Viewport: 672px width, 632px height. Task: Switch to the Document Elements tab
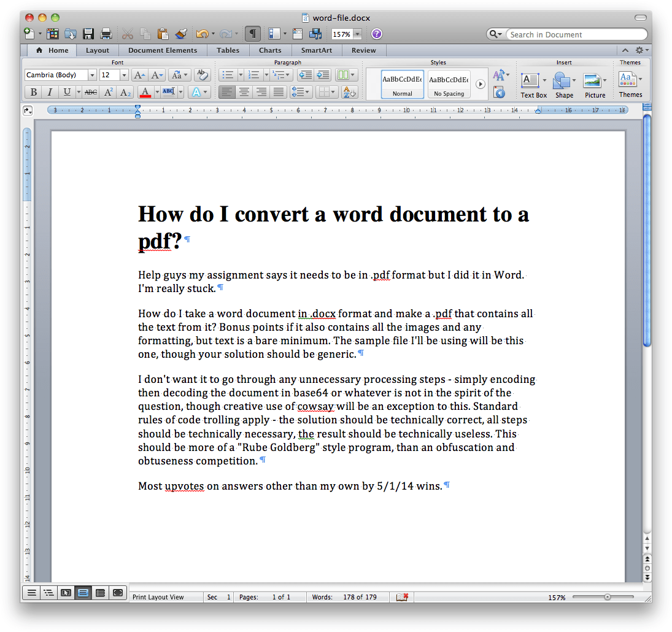tap(163, 50)
